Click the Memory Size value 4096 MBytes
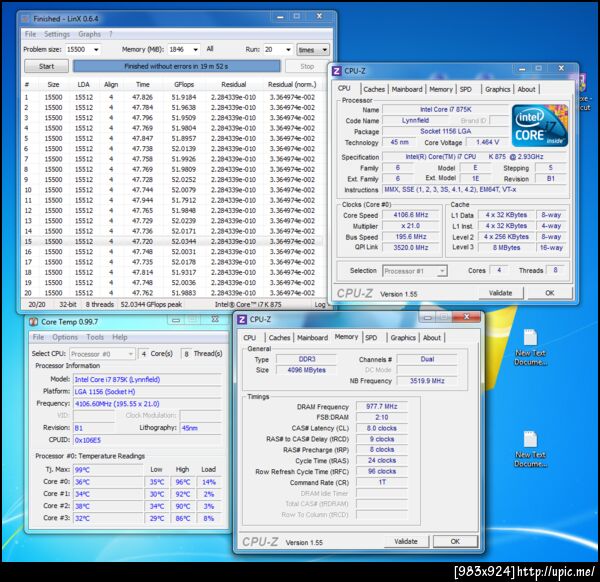600x582 pixels. click(307, 370)
